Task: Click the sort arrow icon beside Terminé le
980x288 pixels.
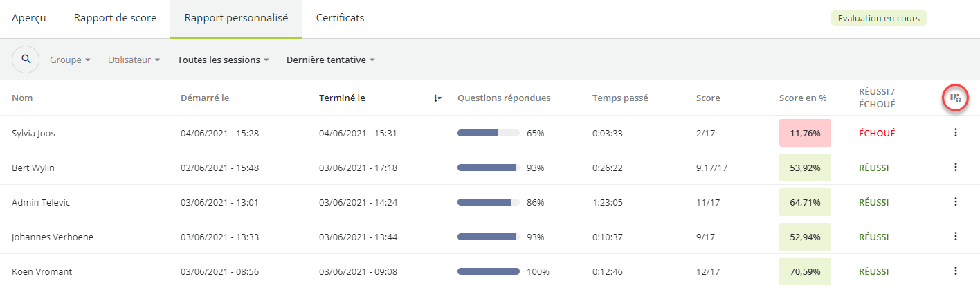Action: click(x=437, y=98)
